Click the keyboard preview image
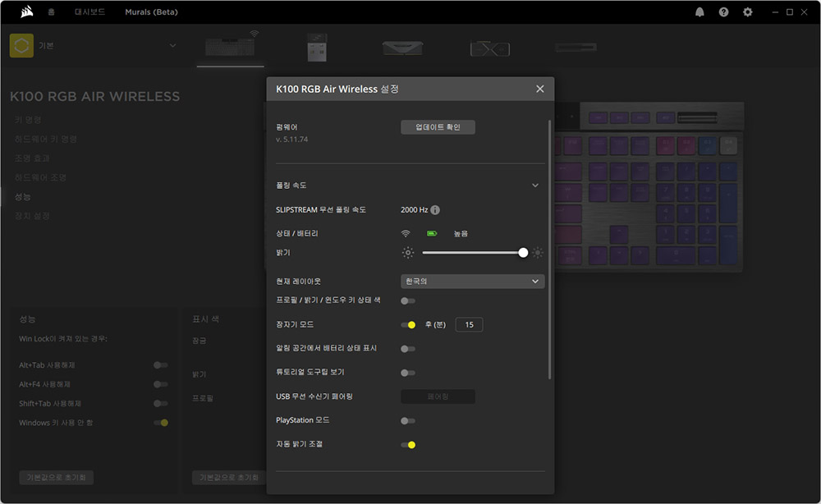Screen dimensions: 821x504 click(649, 187)
